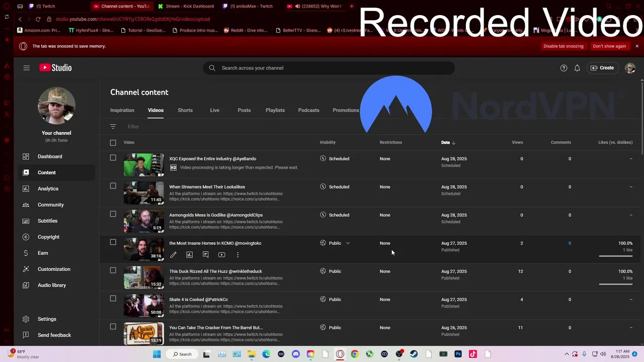Check the XQC Exposed video checkbox
This screenshot has height=362, width=644.
click(113, 158)
